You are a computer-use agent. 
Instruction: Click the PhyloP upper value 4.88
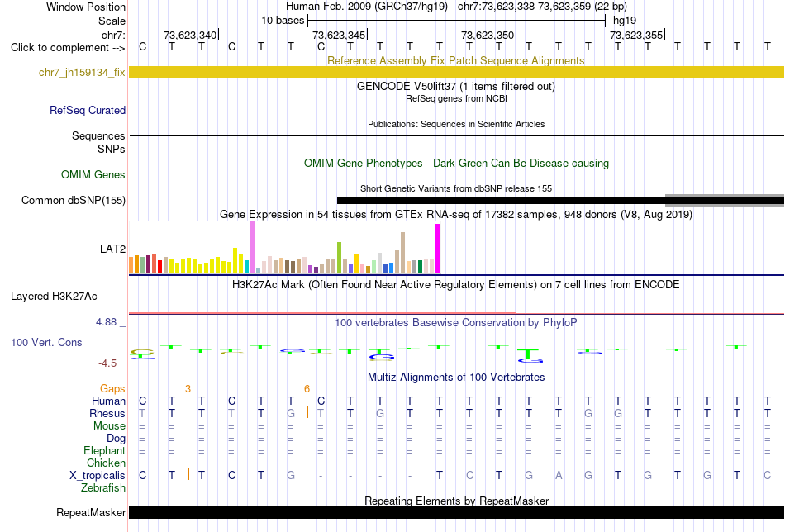pos(107,322)
